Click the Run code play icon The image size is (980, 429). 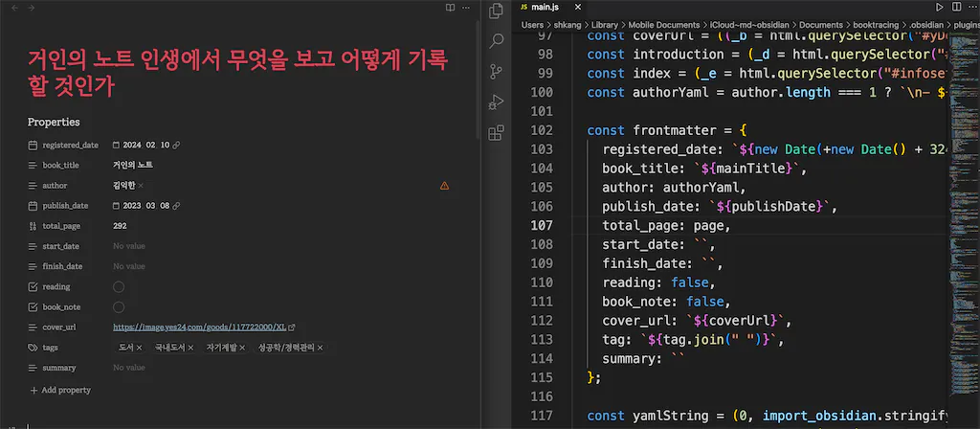coord(941,8)
